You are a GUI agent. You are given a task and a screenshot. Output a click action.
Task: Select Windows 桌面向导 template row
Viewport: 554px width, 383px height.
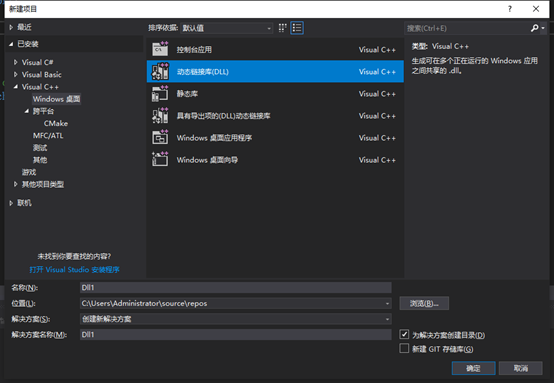point(275,160)
